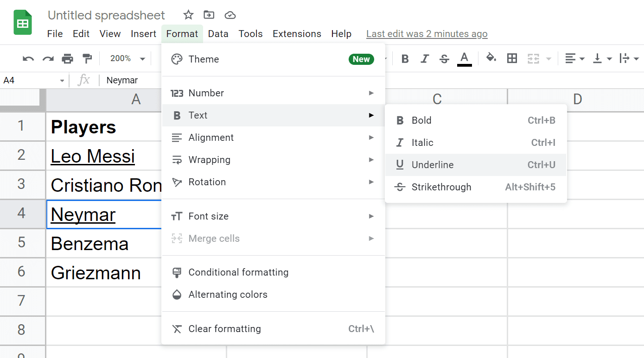Expand the merge cells dropdown arrow
644x358 pixels.
549,59
